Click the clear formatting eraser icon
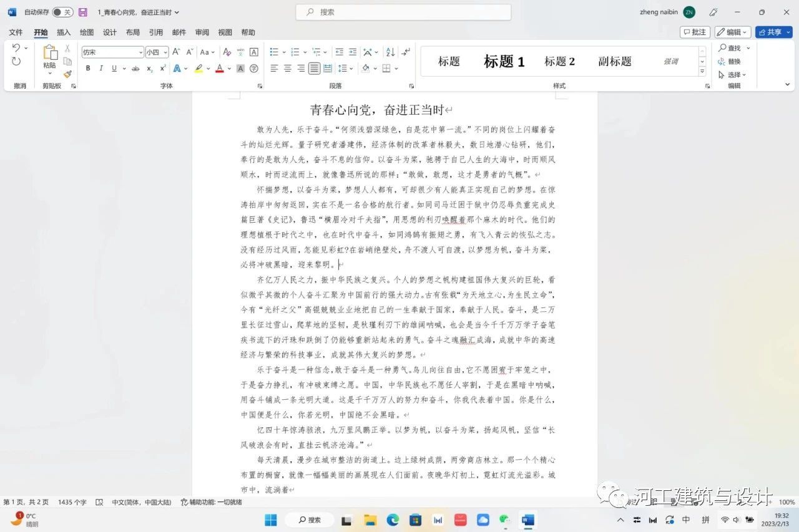Viewport: 799px width, 532px height. (x=227, y=52)
